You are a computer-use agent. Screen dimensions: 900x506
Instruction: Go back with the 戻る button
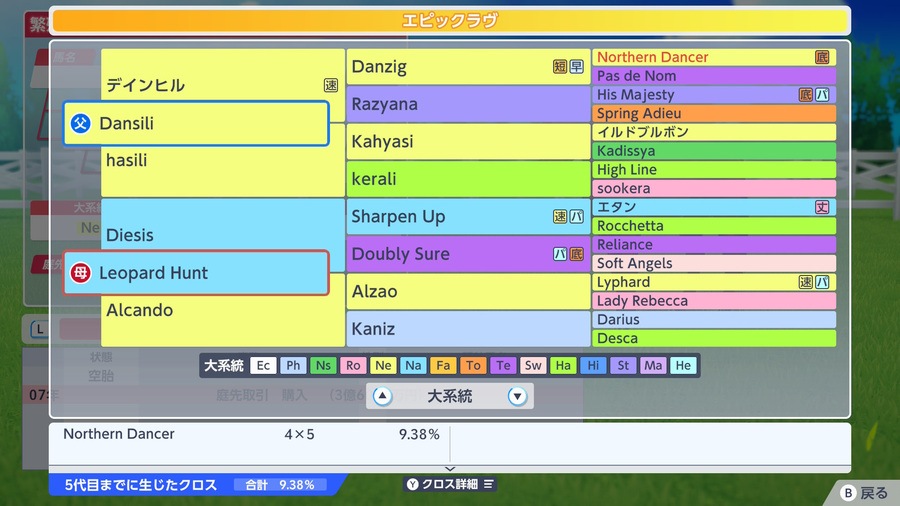(x=864, y=492)
